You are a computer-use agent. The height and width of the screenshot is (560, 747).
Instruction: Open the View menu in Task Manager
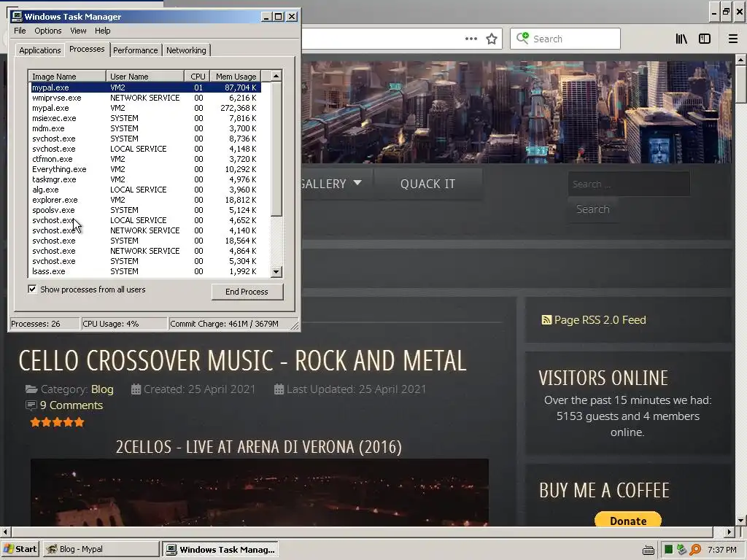(x=78, y=31)
